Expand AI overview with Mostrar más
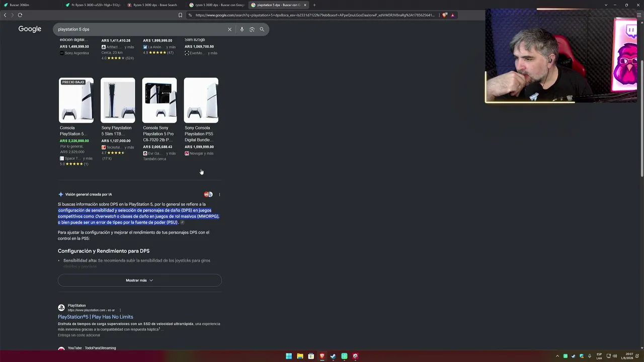The image size is (644, 362). pyautogui.click(x=139, y=281)
